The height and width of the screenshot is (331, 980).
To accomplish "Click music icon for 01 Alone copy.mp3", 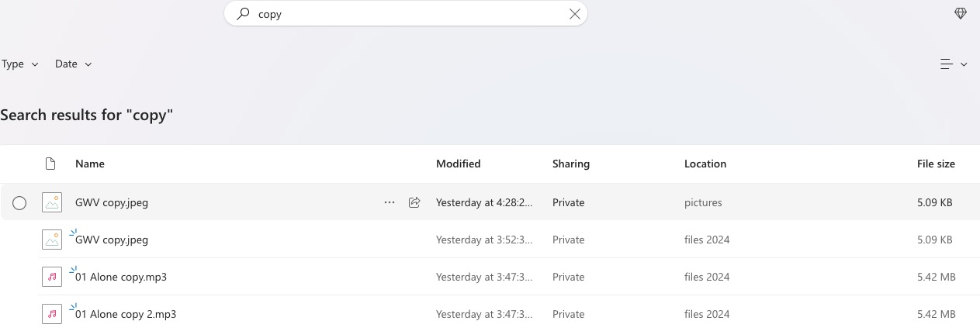I will point(52,278).
